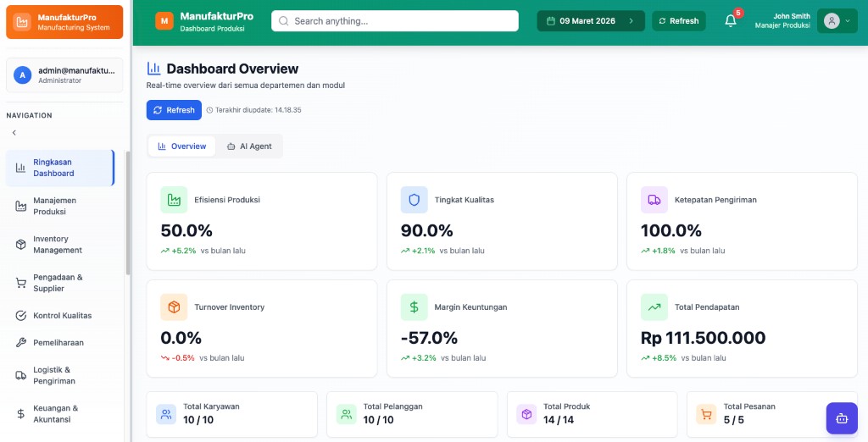Open the admin@manufaktu... account card
The width and height of the screenshot is (868, 442).
64,75
